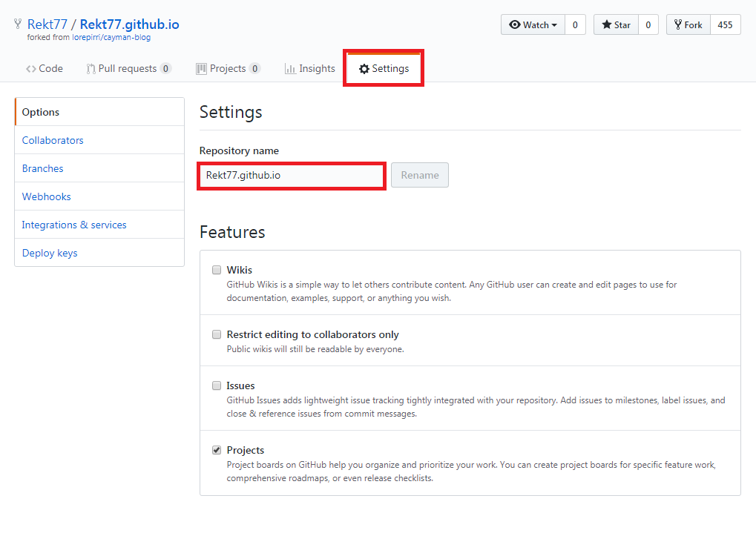Open the lorepirri/cayman-blog source link
The width and height of the screenshot is (756, 533).
[x=111, y=38]
